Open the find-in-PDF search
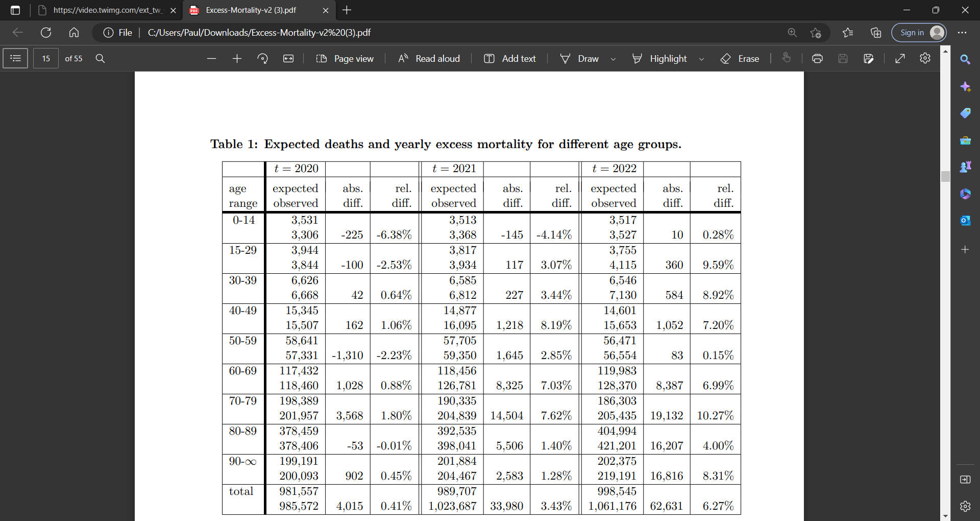Screen dimensions: 980x521 [101, 58]
